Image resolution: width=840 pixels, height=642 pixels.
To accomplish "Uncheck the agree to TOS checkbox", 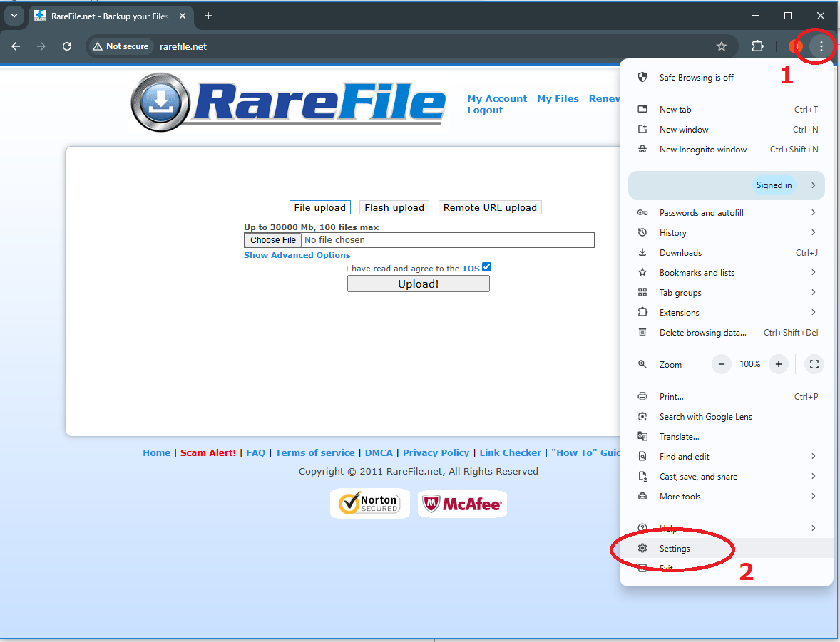I will (x=486, y=268).
